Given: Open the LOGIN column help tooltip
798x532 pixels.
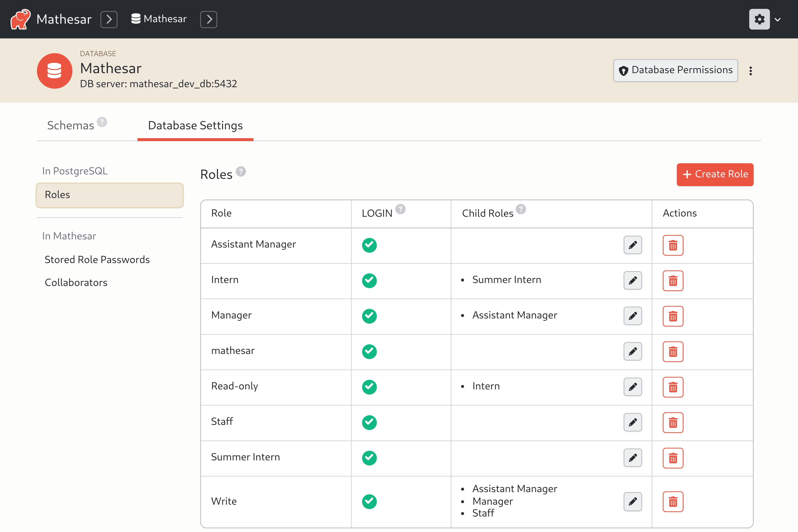Looking at the screenshot, I should tap(401, 209).
